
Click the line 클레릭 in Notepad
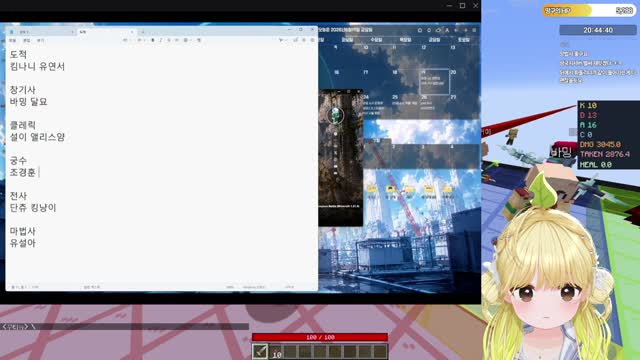coord(22,125)
